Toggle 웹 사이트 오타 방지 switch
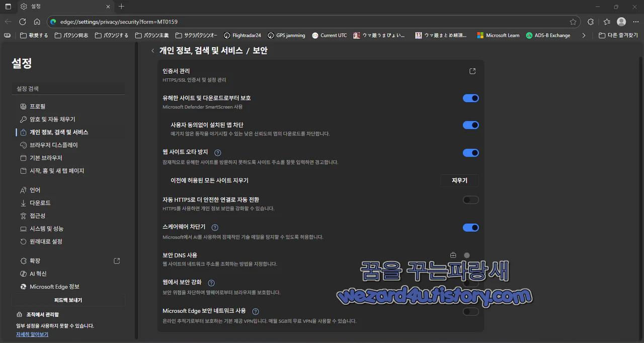This screenshot has height=343, width=644. pyautogui.click(x=471, y=153)
